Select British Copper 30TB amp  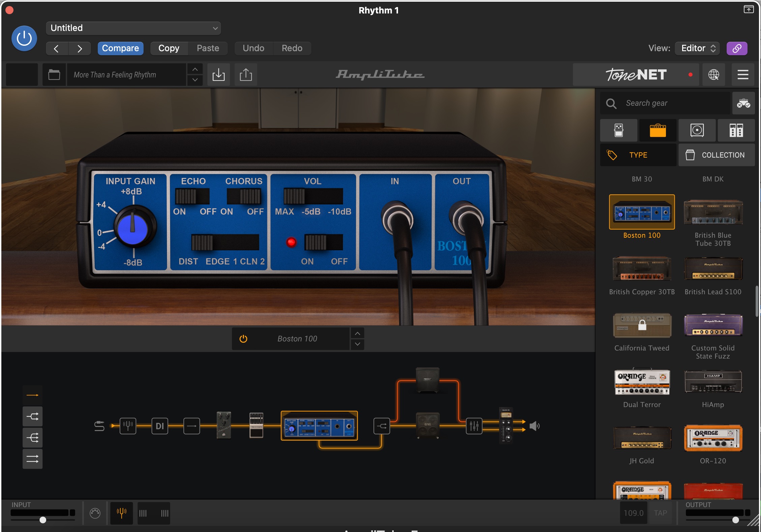pos(642,269)
